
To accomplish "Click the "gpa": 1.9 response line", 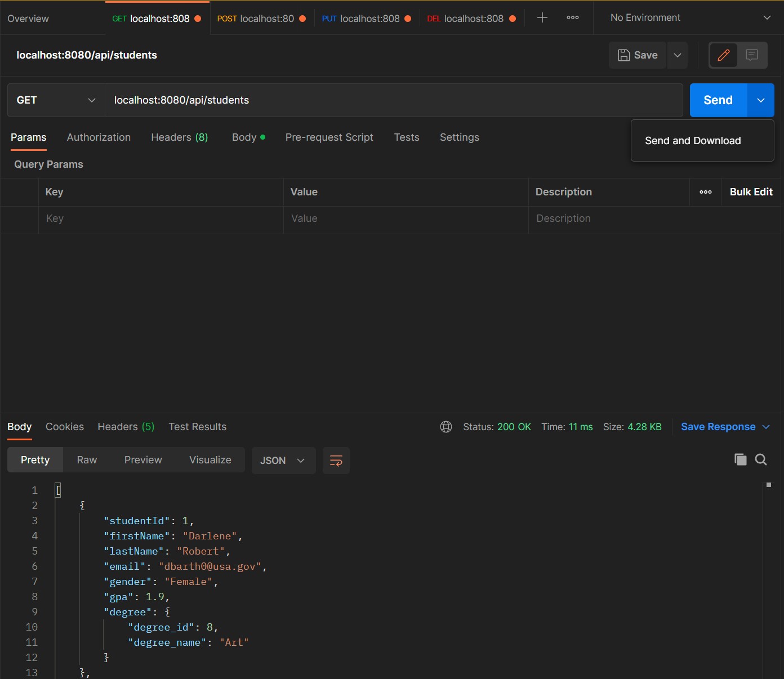I will (136, 597).
